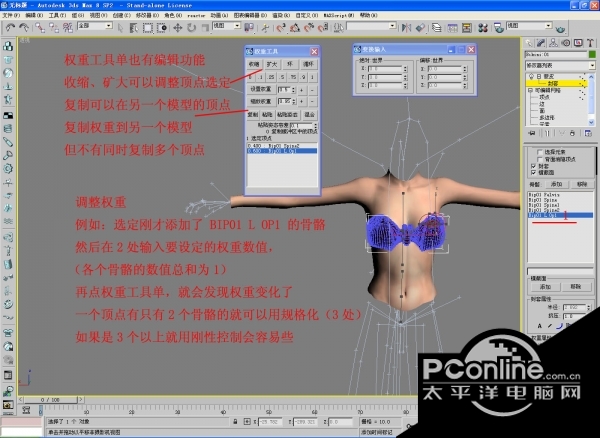600x438 pixels.
Task: Switch to Display command panel tab
Action: pos(578,42)
